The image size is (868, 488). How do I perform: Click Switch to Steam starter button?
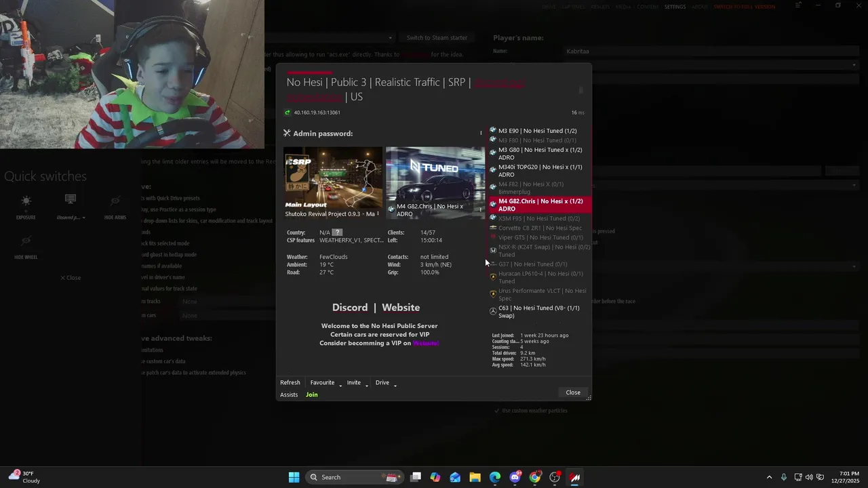tap(437, 38)
